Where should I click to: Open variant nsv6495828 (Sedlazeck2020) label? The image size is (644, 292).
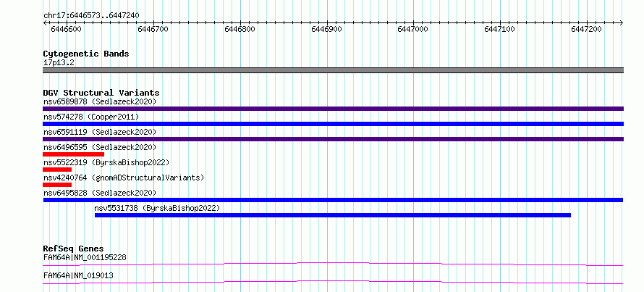(100, 193)
